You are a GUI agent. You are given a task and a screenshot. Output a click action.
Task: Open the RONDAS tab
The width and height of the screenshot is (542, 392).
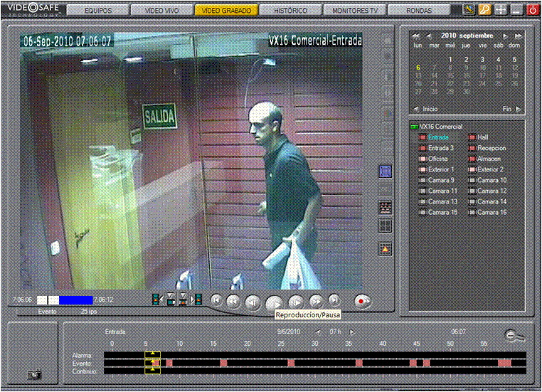pos(419,11)
